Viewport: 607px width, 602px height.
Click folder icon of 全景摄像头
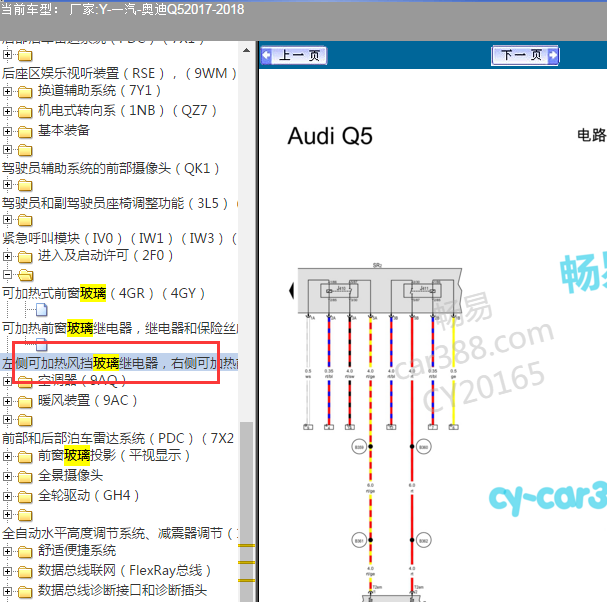coord(25,477)
